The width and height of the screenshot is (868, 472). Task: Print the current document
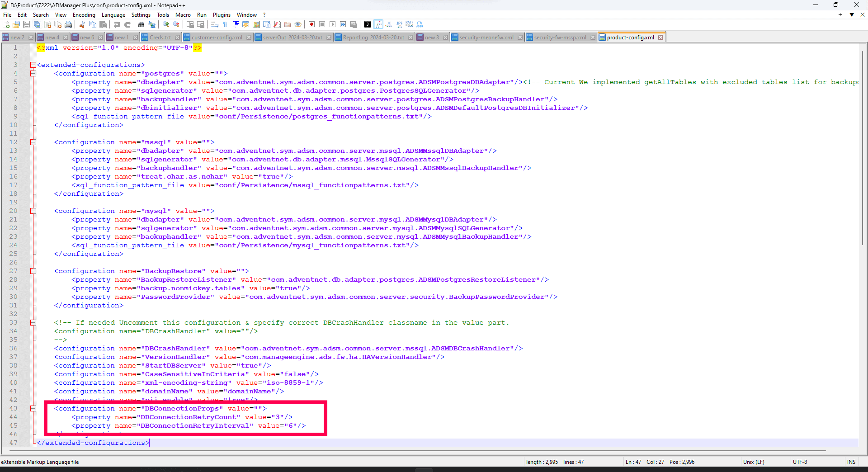coord(69,24)
